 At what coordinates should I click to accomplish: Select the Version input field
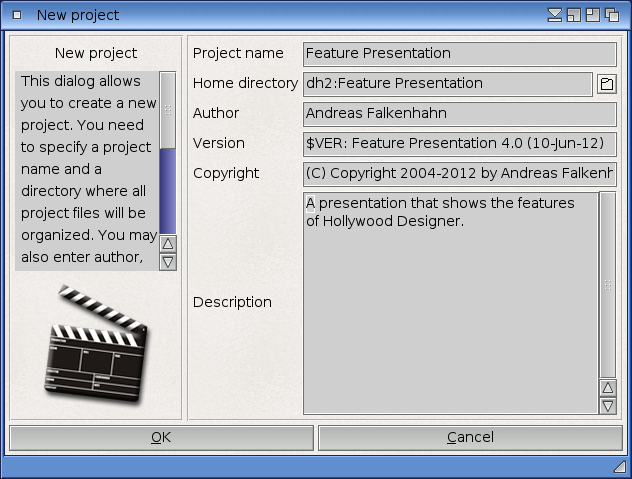(x=459, y=144)
